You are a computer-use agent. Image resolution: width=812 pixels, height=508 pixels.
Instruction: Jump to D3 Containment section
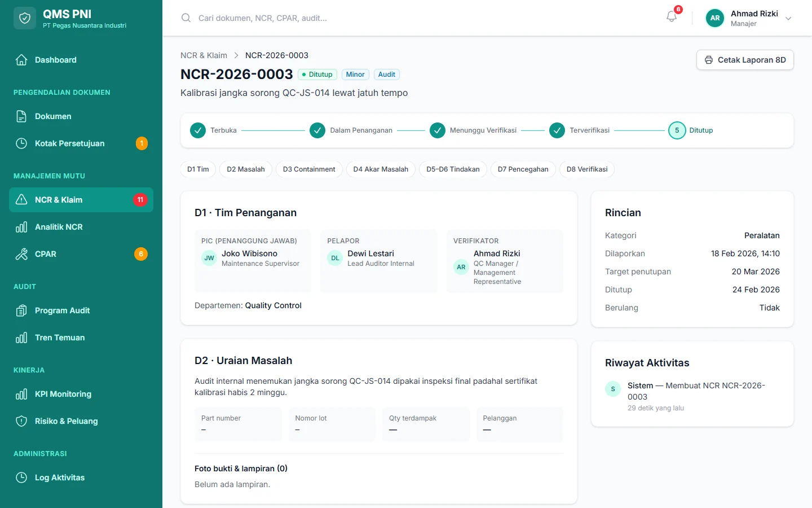coord(309,169)
